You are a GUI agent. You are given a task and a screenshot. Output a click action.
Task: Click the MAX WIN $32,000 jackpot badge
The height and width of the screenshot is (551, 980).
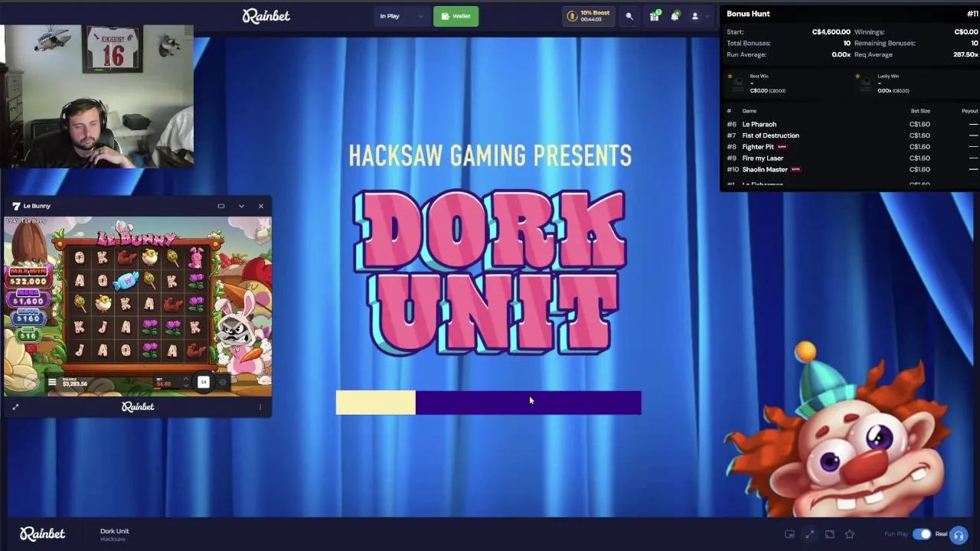tap(28, 277)
